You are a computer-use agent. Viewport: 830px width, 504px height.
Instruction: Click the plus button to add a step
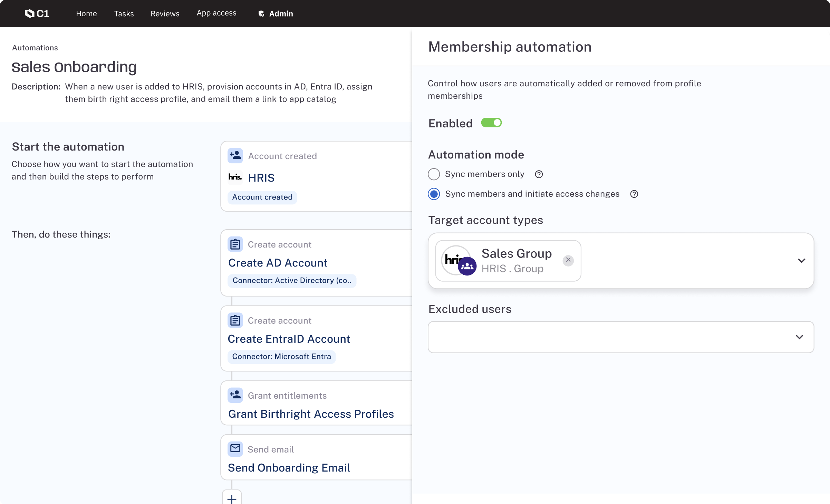coord(231,499)
